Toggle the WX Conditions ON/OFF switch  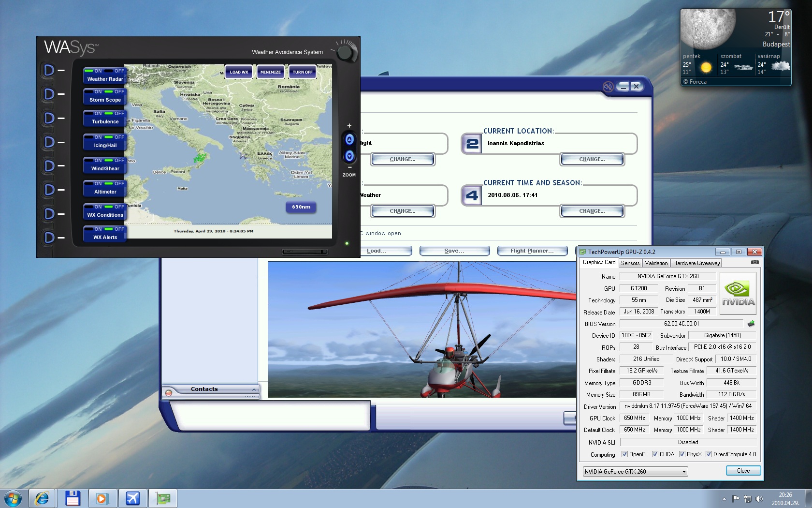[105, 207]
